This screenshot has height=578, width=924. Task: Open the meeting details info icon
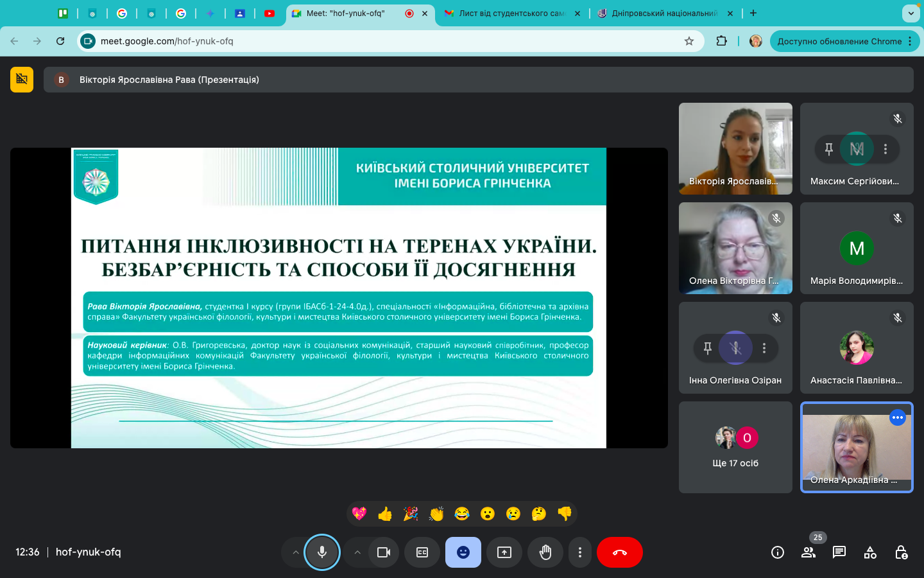(778, 552)
